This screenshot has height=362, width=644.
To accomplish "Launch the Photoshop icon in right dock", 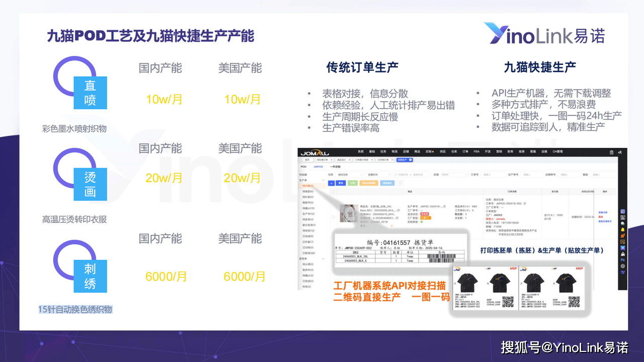I will pyautogui.click(x=623, y=260).
